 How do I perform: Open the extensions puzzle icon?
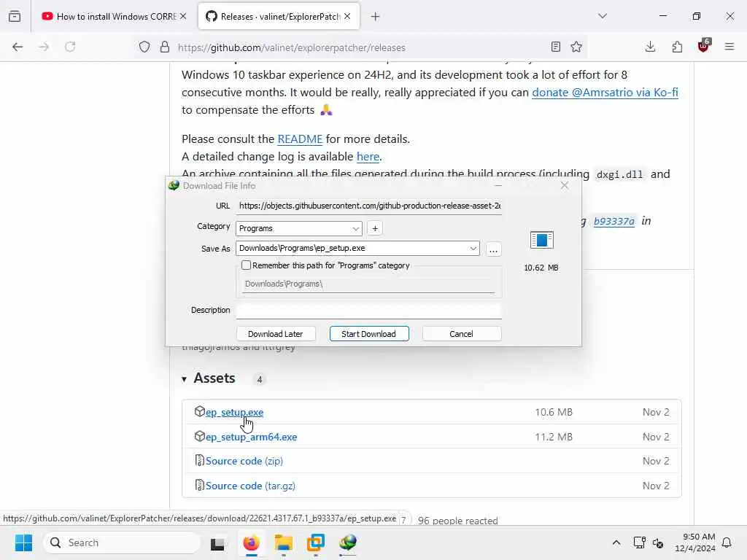coord(677,47)
